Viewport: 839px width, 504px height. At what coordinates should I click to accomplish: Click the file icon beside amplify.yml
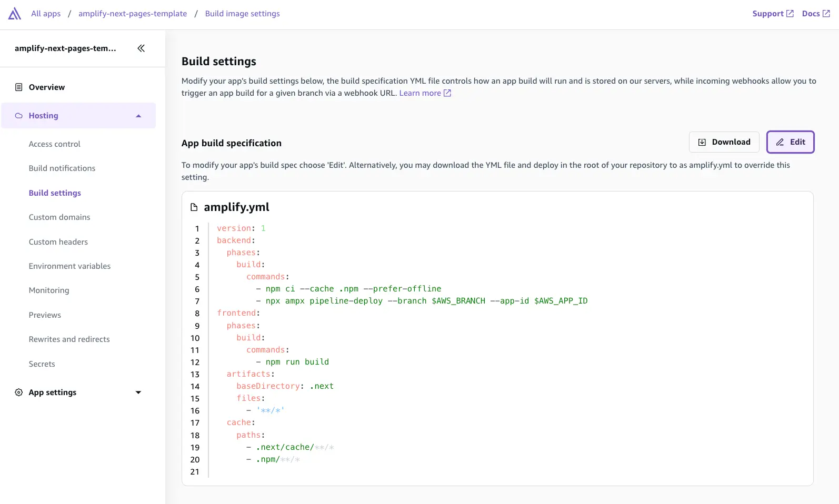194,207
